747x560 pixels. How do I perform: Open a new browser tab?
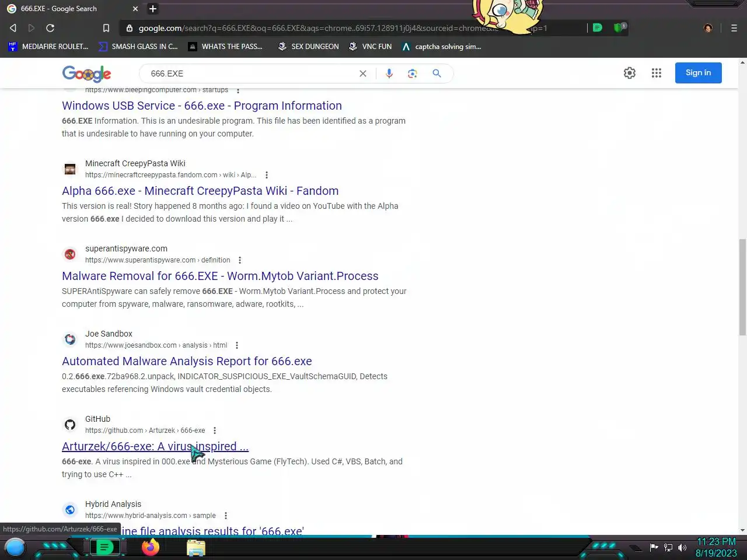coord(153,9)
